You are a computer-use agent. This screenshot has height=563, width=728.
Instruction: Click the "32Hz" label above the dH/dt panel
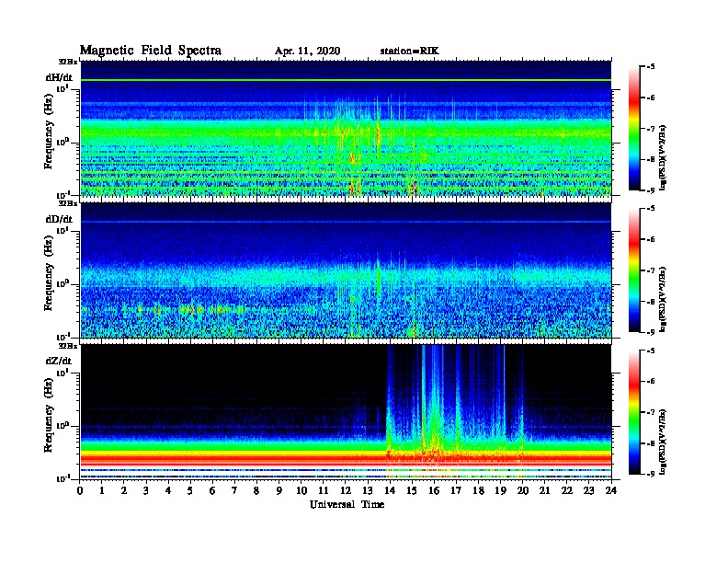click(67, 62)
